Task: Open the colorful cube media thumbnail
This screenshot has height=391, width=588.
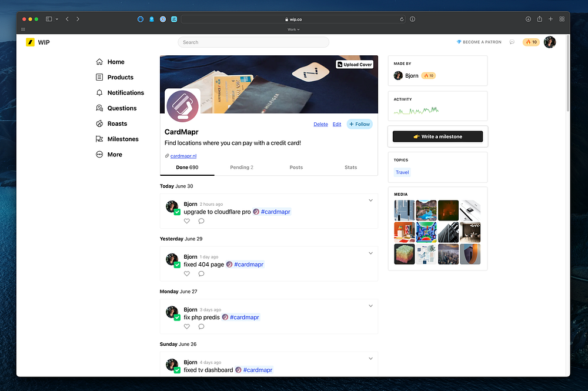Action: pos(405,254)
